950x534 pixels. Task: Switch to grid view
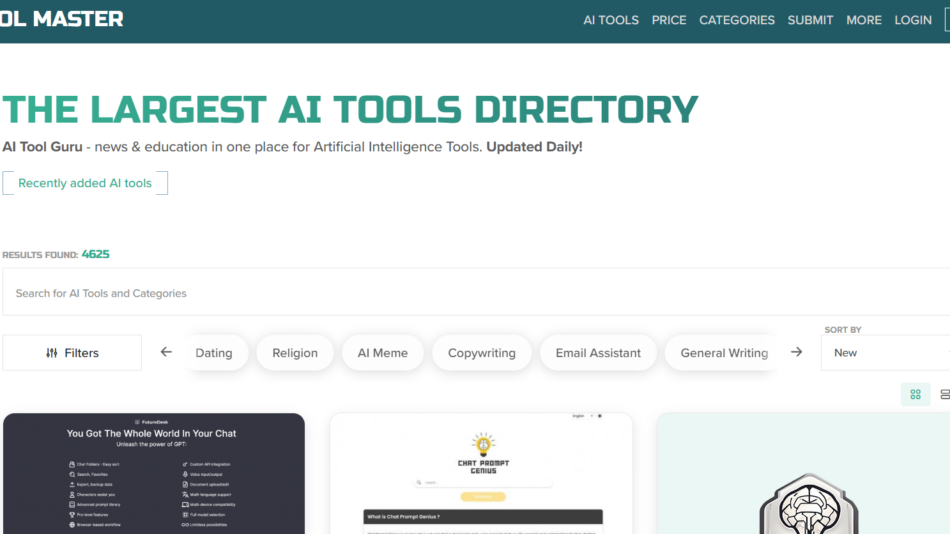point(915,395)
